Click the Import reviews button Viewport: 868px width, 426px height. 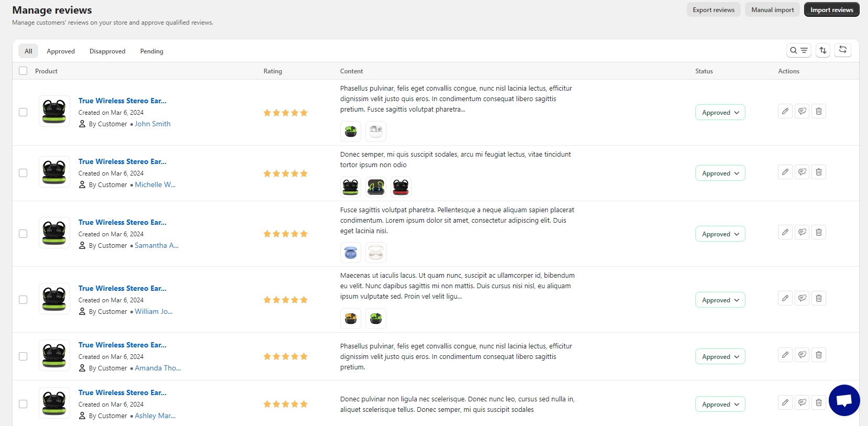pyautogui.click(x=831, y=10)
